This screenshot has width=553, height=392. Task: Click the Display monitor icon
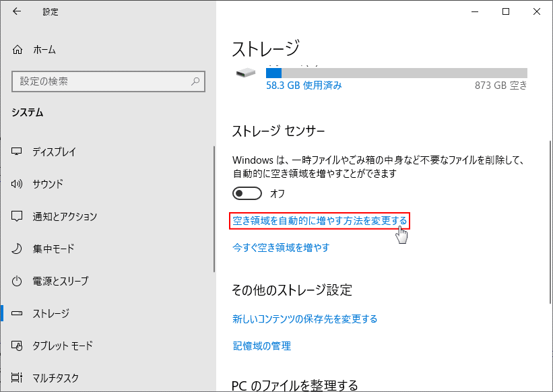click(x=17, y=152)
